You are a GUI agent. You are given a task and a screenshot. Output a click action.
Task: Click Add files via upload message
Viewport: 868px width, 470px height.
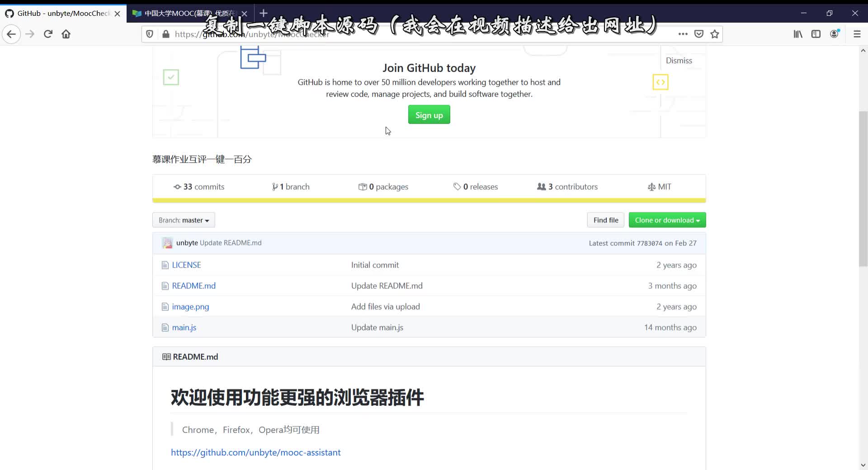coord(385,306)
